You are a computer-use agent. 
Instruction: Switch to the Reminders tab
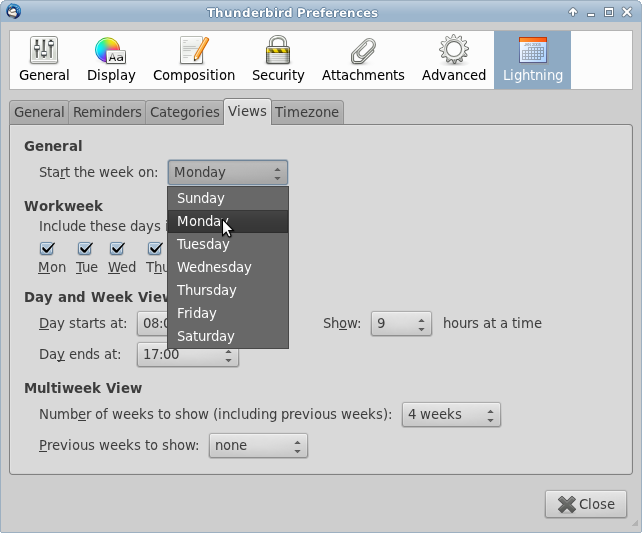[107, 112]
